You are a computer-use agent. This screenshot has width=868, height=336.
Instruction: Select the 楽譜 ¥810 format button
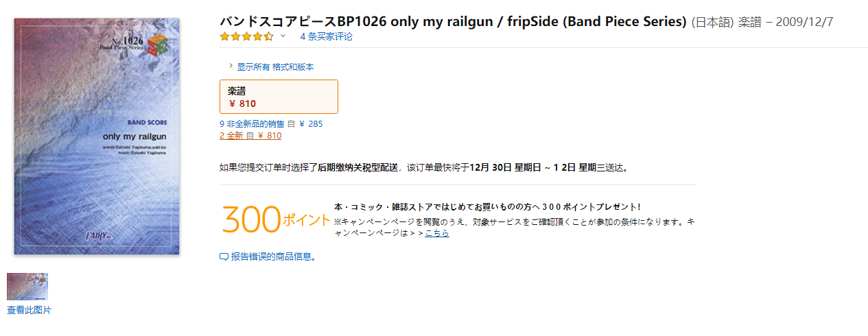coord(279,97)
